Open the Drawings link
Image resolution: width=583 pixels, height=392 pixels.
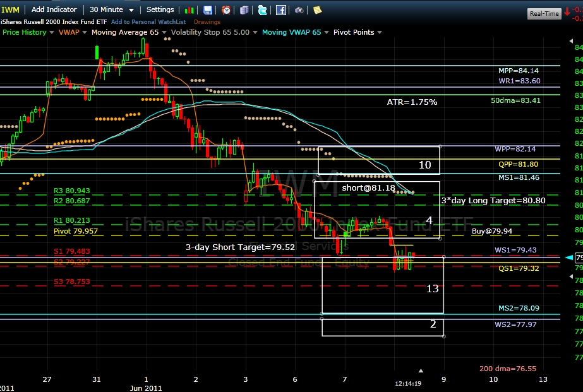click(207, 22)
